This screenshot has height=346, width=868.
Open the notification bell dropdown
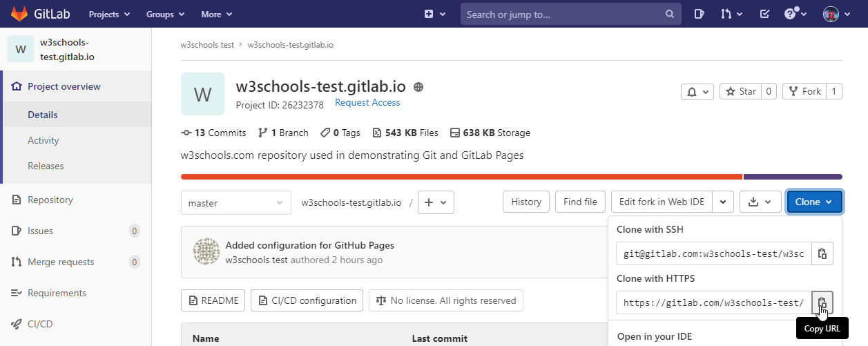tap(697, 91)
